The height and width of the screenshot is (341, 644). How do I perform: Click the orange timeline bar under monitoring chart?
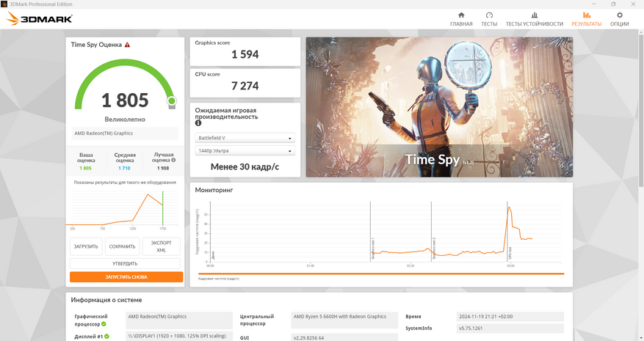point(381,274)
